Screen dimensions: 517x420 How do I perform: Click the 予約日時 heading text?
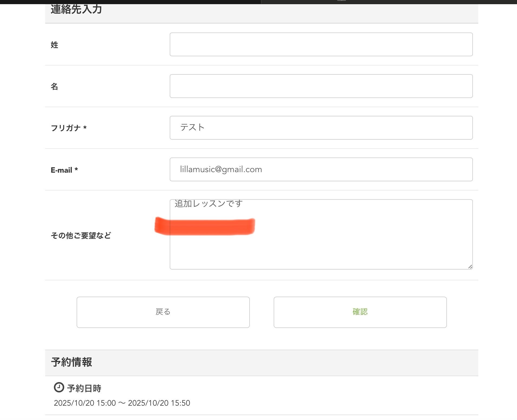tap(84, 388)
